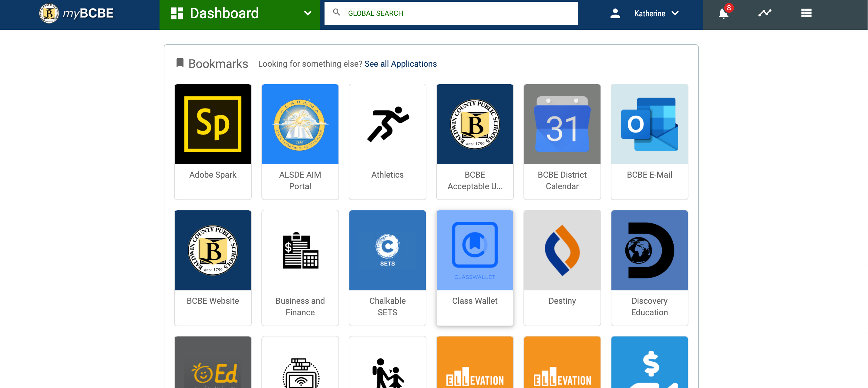Screen dimensions: 868x388
Task: Follow the See all Applications link
Action: pyautogui.click(x=400, y=64)
